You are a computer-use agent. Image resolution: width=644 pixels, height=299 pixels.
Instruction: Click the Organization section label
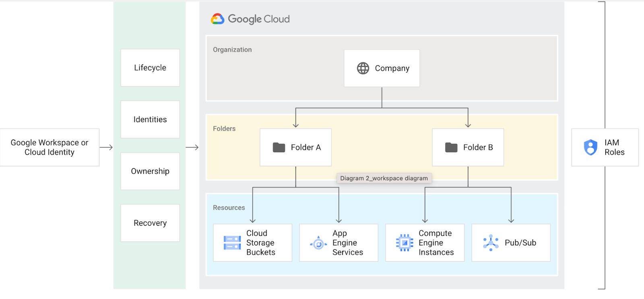point(232,50)
